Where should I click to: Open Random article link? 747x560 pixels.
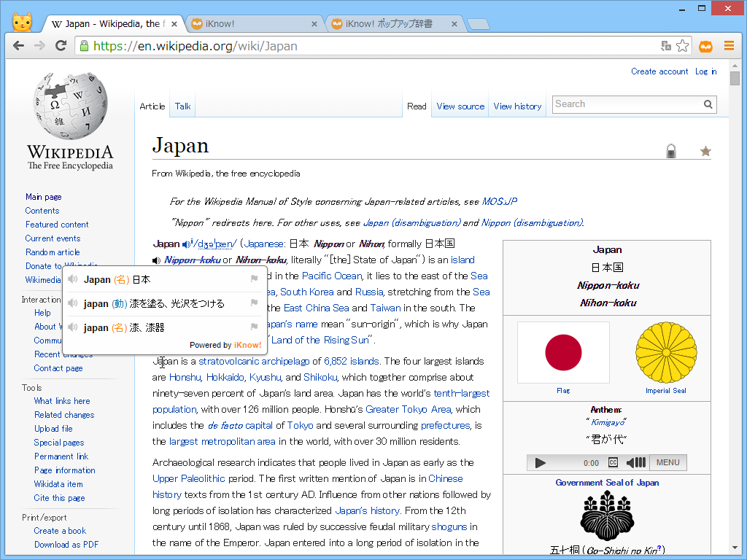click(x=53, y=252)
